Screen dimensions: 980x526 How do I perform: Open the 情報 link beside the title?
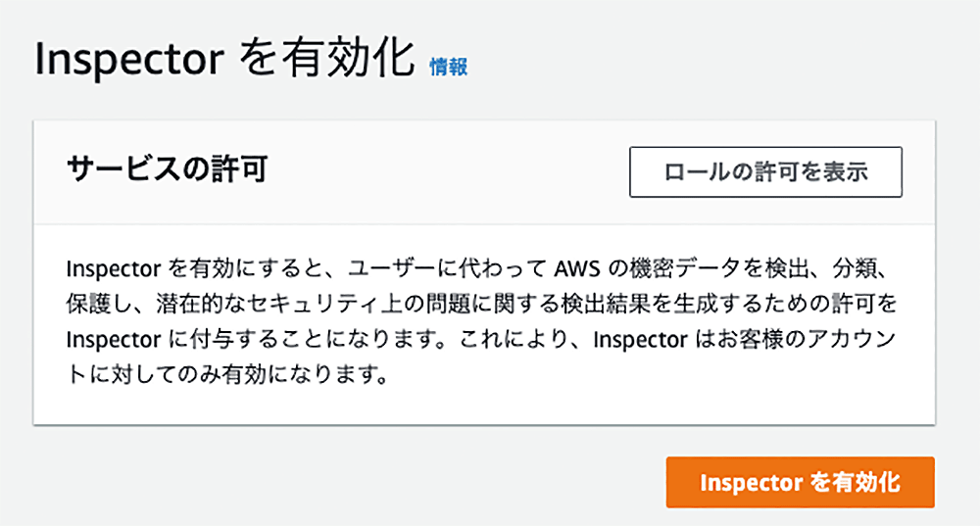tap(449, 67)
